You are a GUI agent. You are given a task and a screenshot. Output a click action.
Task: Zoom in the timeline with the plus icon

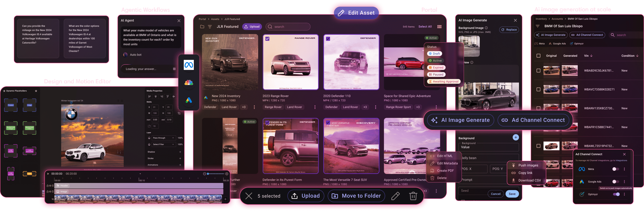[x=227, y=174]
